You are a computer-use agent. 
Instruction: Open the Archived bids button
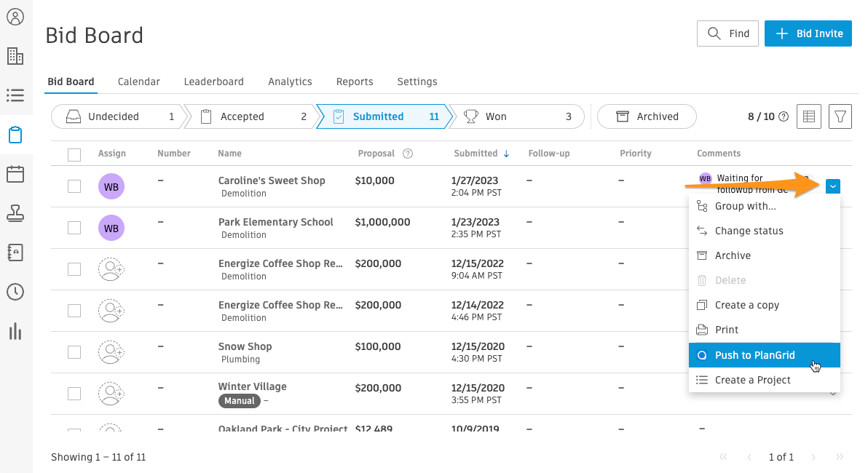coord(647,116)
